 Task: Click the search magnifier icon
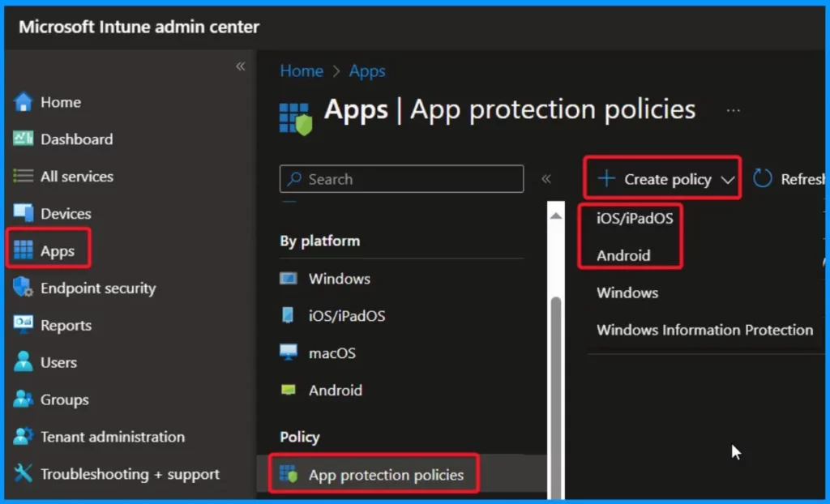tap(294, 179)
